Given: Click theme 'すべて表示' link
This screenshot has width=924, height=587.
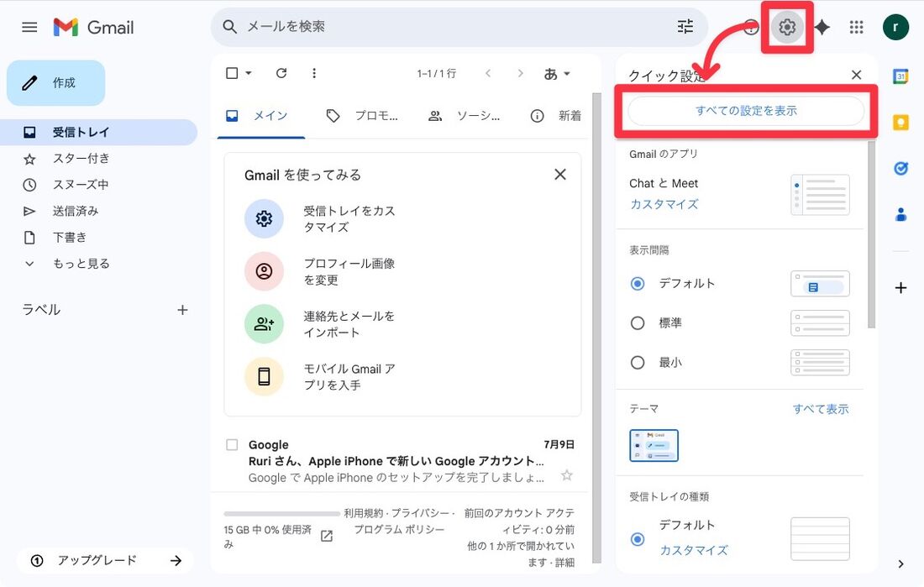Looking at the screenshot, I should click(821, 409).
